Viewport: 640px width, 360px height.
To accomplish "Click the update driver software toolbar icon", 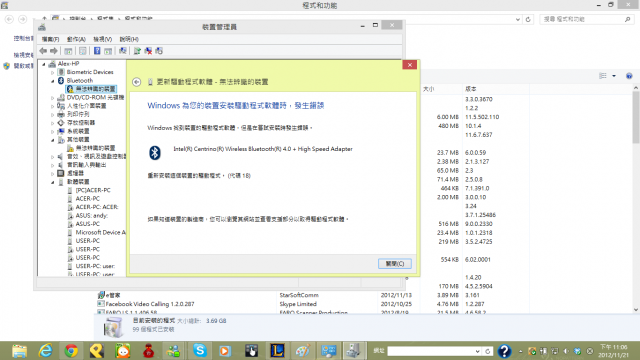I will pos(137,51).
